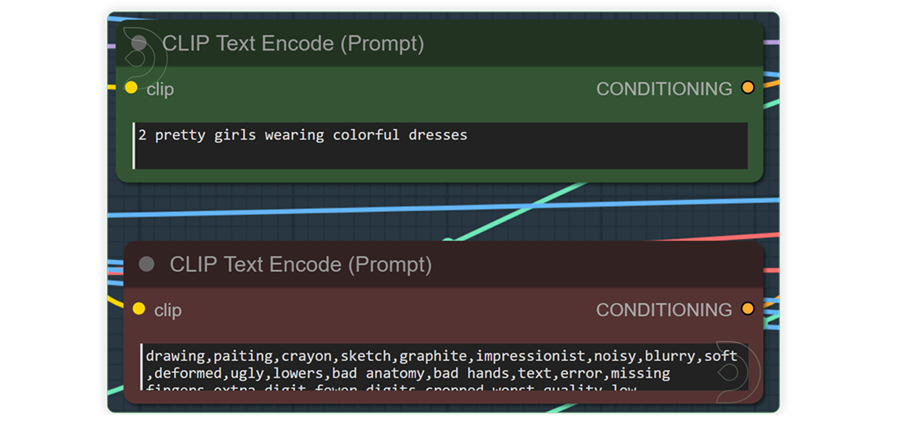Click into the negative prompt text box
Viewport: 900px width, 424px height.
coord(444,367)
